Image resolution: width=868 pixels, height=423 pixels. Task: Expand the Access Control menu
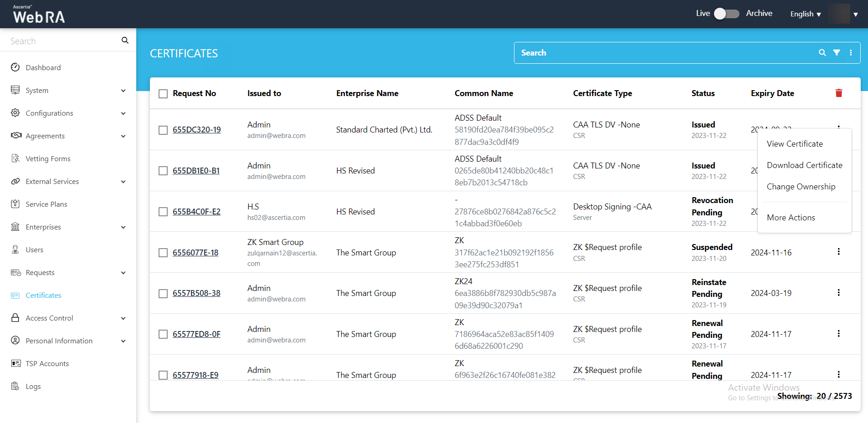68,318
